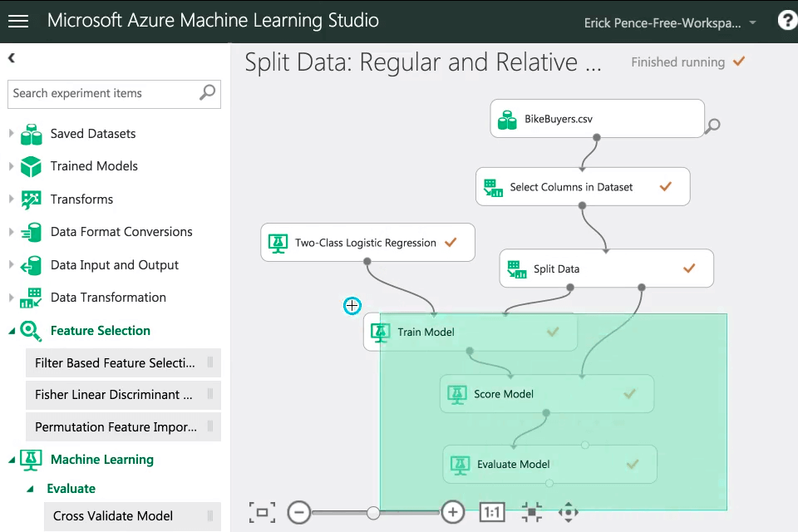Image resolution: width=798 pixels, height=532 pixels.
Task: Select Saved Datasets tree label
Action: pos(93,134)
